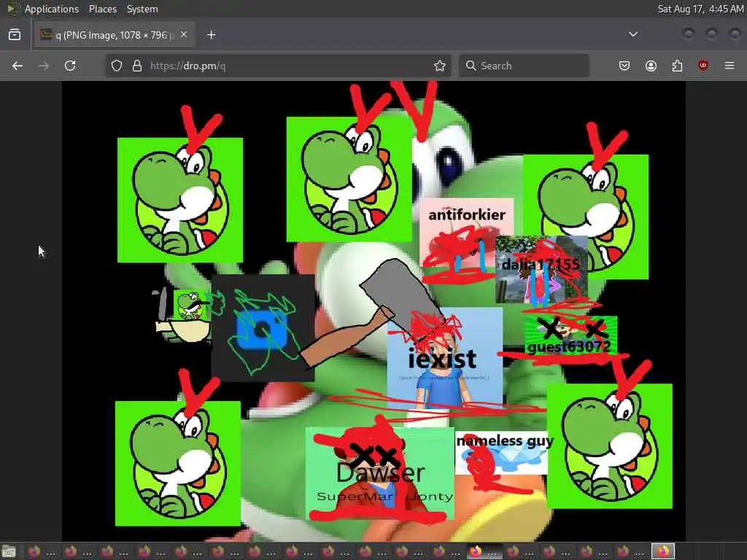747x560 pixels.
Task: Save page to Pocket
Action: [624, 66]
